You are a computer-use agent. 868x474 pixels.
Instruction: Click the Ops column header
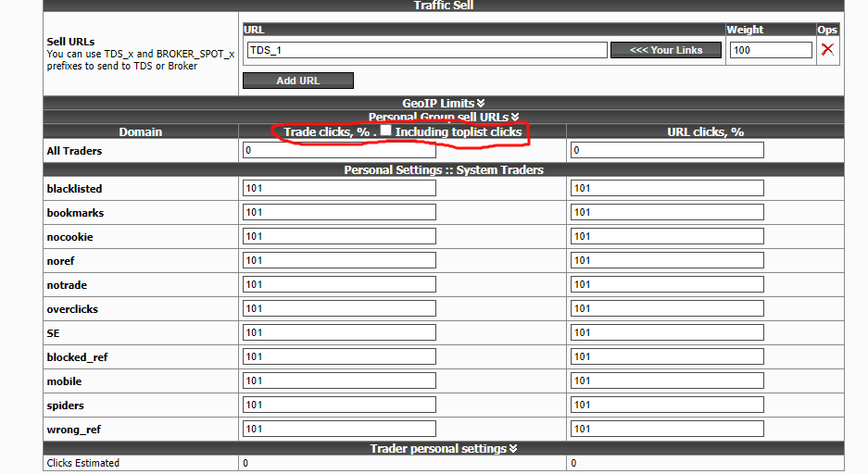pyautogui.click(x=827, y=30)
